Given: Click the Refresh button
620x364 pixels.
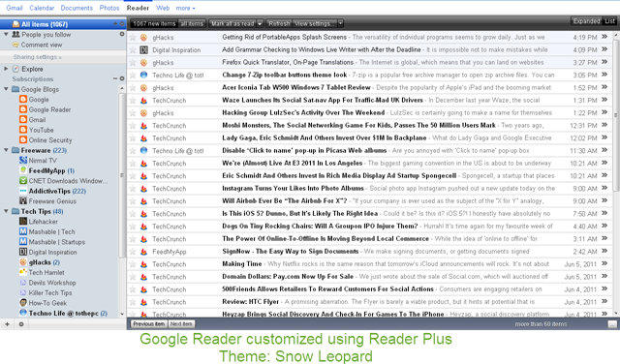Looking at the screenshot, I should coord(279,23).
